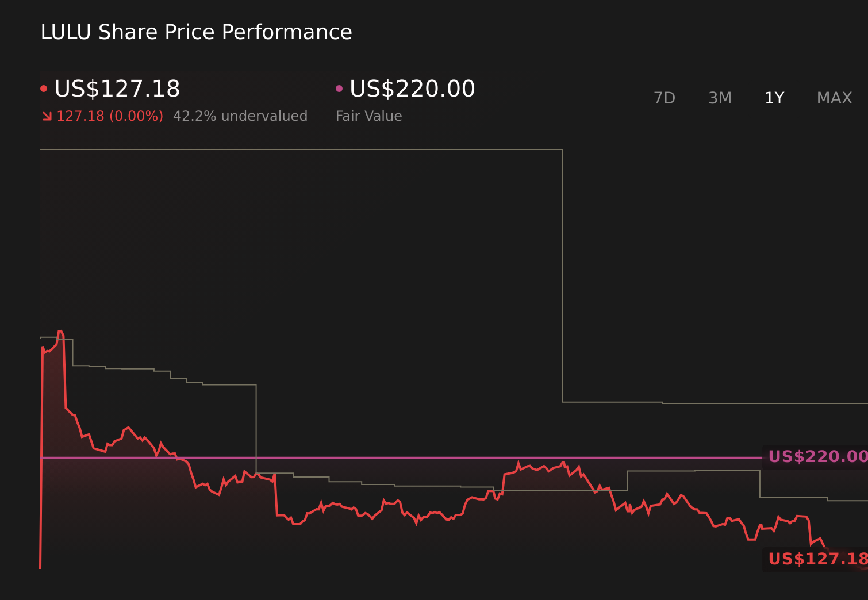Select the 1Y time range tab
Screen dimensions: 868x600
(x=774, y=98)
